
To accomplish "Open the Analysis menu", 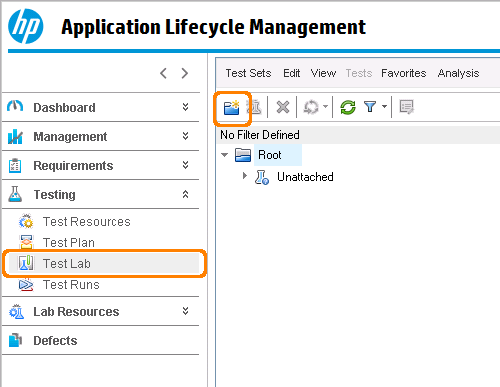I will click(458, 73).
